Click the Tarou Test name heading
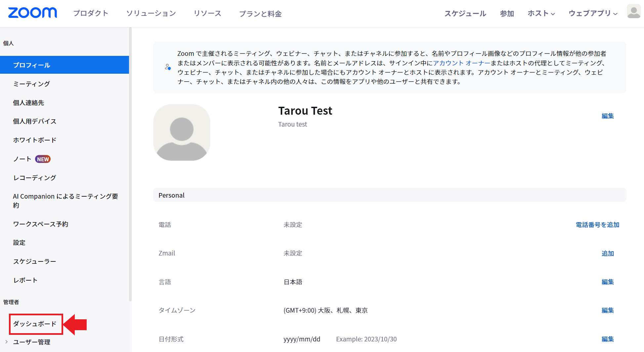The image size is (644, 352). click(x=305, y=111)
